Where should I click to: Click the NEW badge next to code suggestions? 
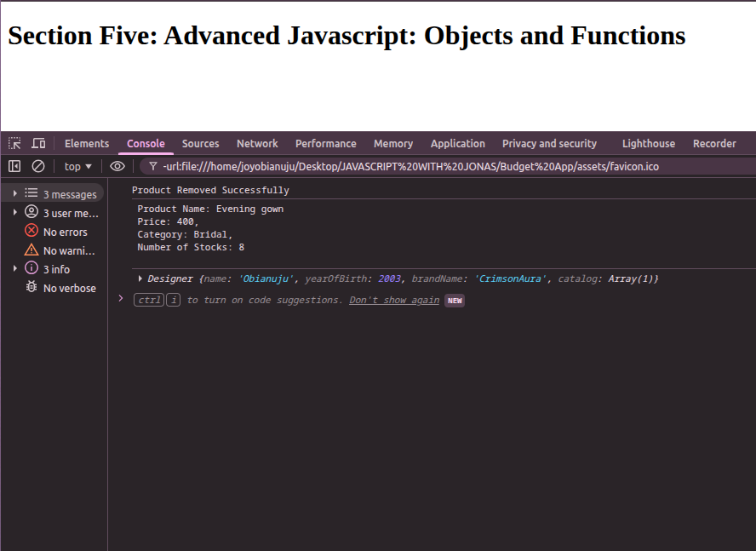tap(454, 300)
